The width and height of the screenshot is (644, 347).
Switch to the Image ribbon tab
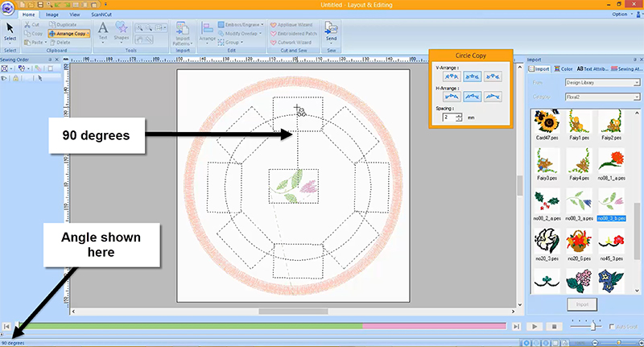click(52, 14)
